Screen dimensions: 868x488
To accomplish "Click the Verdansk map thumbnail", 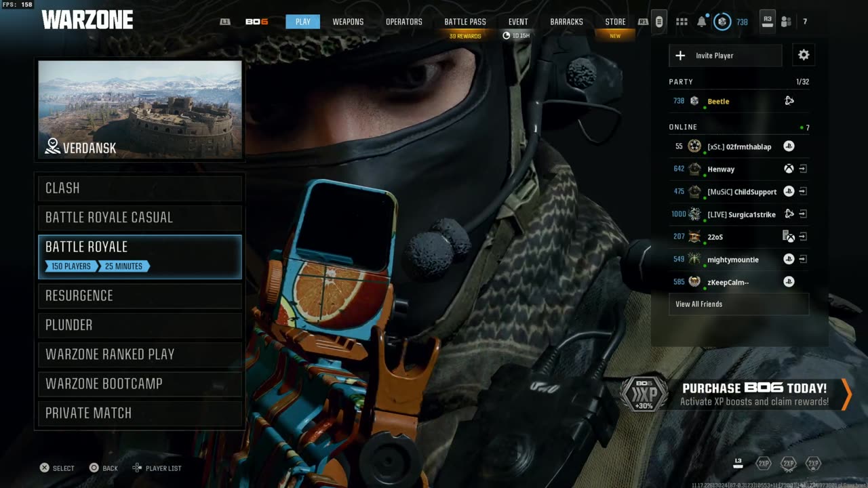I will click(x=140, y=110).
